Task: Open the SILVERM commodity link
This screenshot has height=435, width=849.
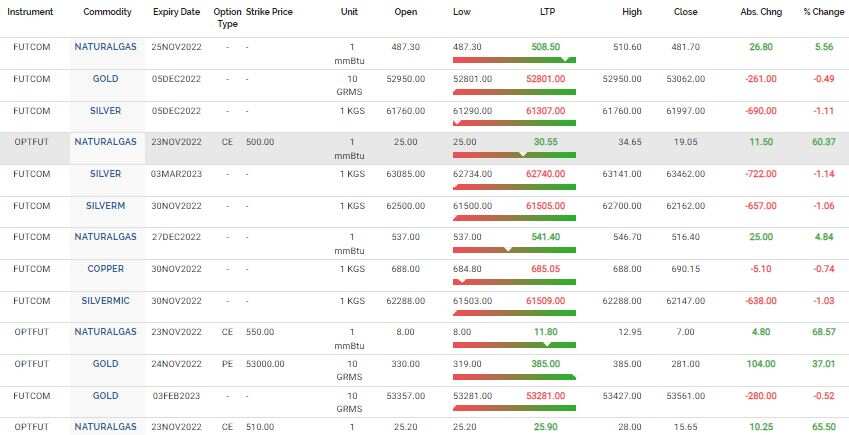Action: point(105,205)
